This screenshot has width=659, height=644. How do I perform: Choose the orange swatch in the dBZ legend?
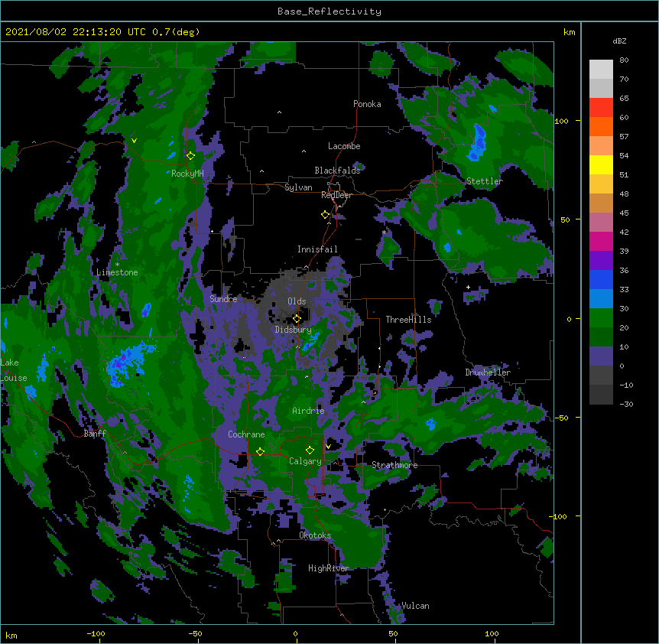(601, 126)
